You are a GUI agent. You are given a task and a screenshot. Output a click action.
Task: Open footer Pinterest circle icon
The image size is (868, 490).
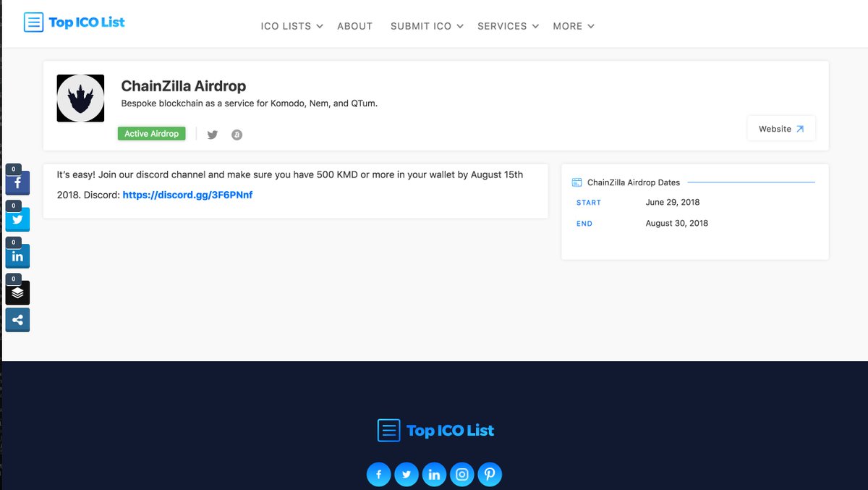coord(490,475)
